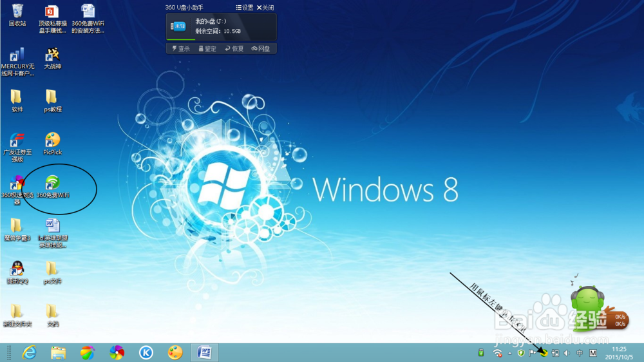Image resolution: width=644 pixels, height=362 pixels.
Task: Click 鉴定 button in U盘小助手
Action: (x=207, y=48)
